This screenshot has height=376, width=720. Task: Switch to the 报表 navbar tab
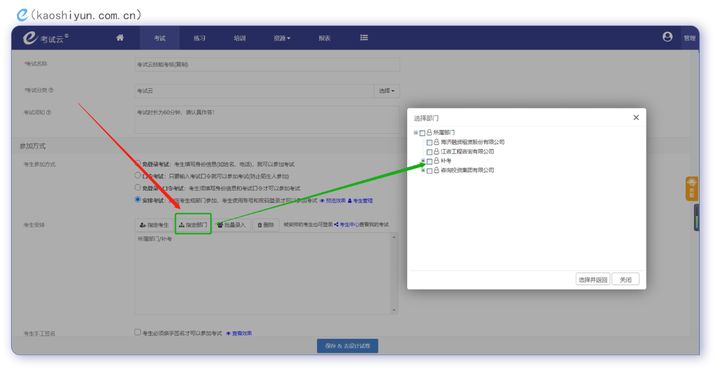point(324,38)
